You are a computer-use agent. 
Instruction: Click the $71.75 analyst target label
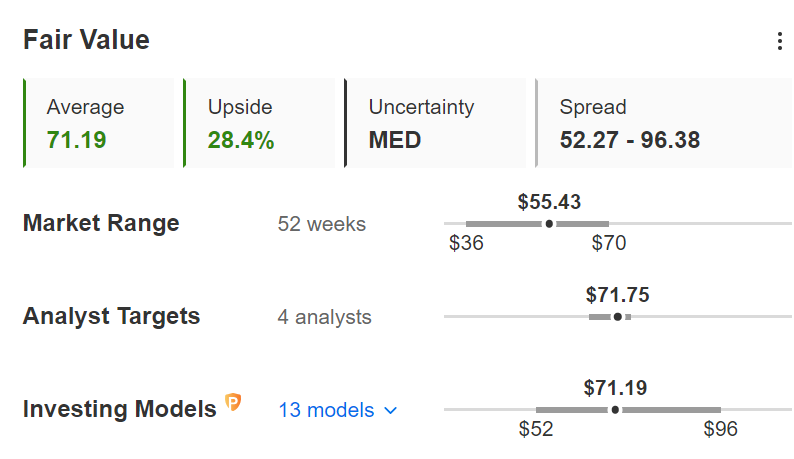click(x=617, y=295)
